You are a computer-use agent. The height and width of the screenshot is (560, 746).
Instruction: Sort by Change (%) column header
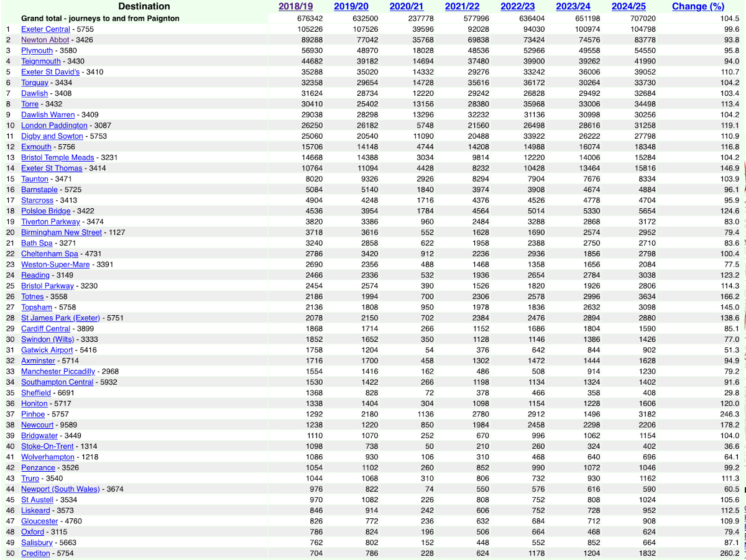698,6
